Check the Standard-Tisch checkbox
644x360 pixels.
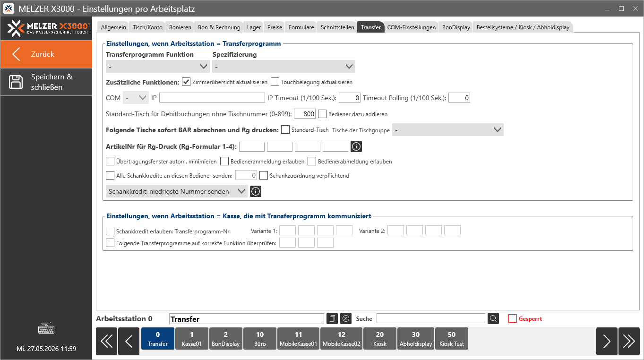[x=285, y=129]
